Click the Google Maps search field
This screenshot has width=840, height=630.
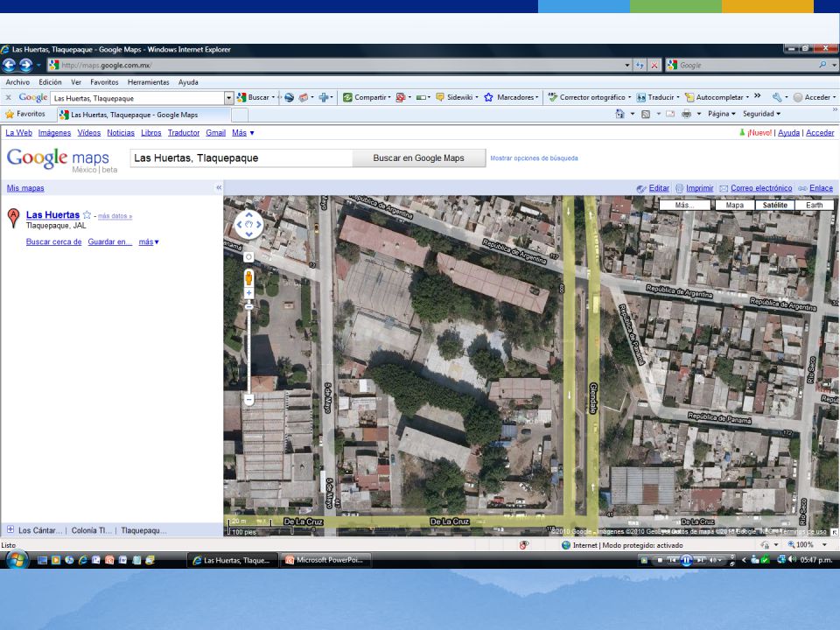tap(241, 158)
